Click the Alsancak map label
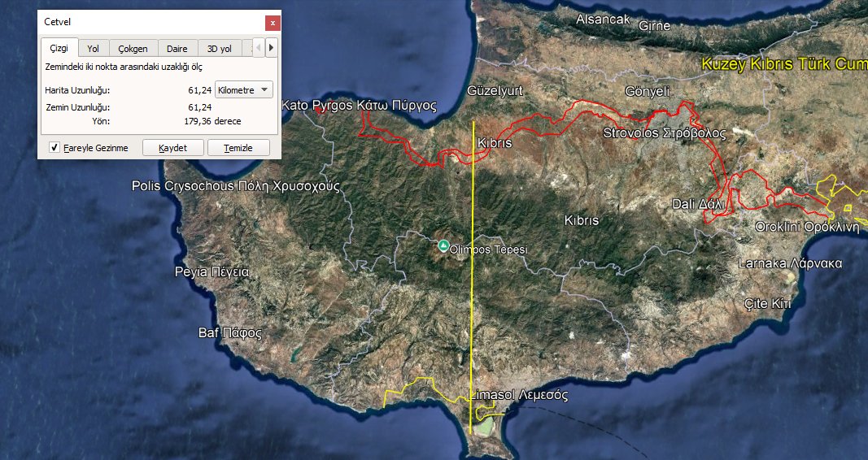 603,20
